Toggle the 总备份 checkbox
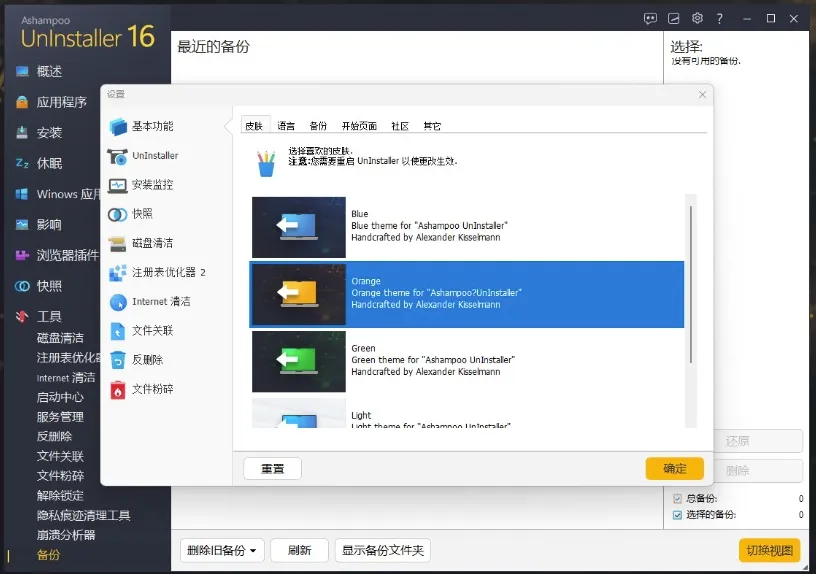This screenshot has width=816, height=574. point(677,499)
